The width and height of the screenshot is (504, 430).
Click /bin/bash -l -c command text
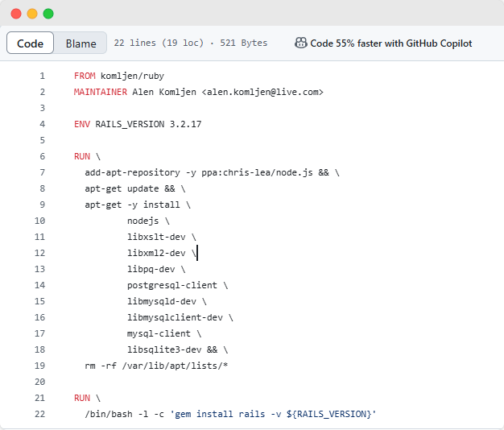125,414
